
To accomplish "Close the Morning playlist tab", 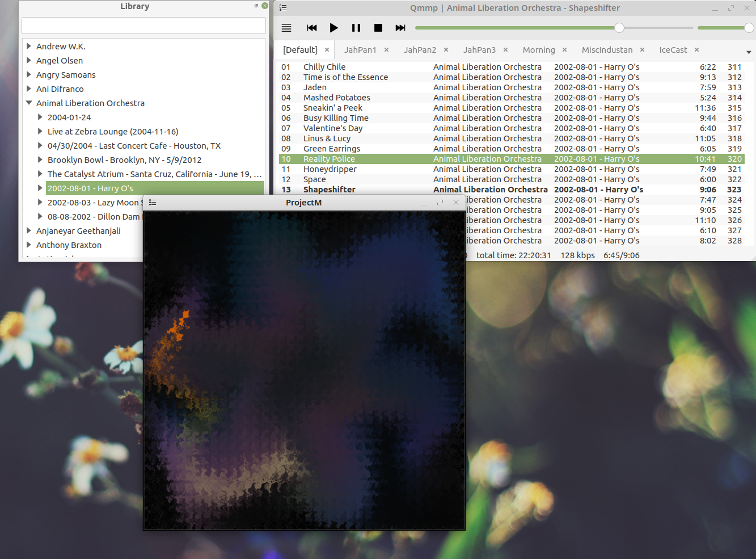I will coord(564,50).
